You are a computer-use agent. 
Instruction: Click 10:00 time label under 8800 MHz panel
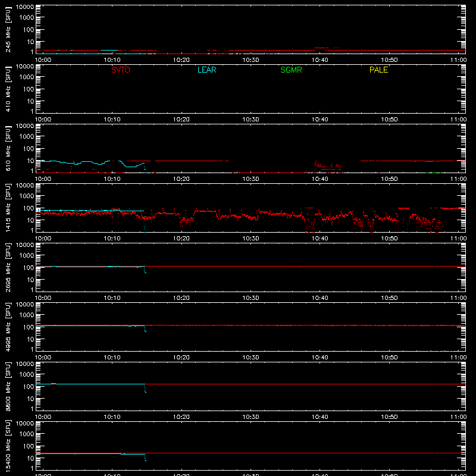[43, 417]
